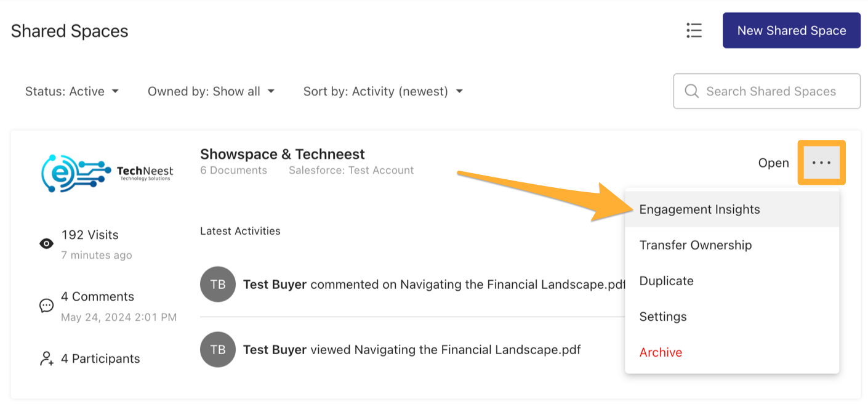Click the first Test Buyer TB avatar
The width and height of the screenshot is (868, 409).
click(x=218, y=284)
